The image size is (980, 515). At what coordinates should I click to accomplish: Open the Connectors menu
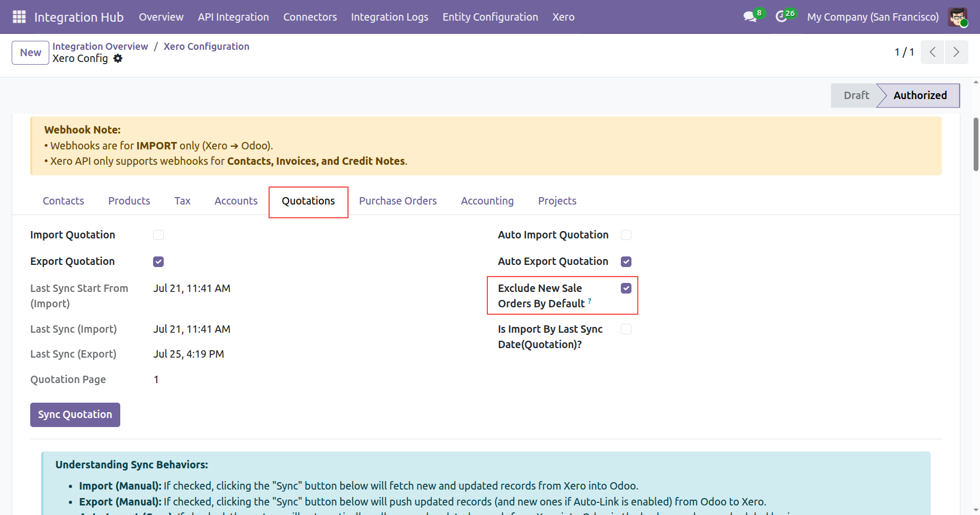tap(310, 17)
